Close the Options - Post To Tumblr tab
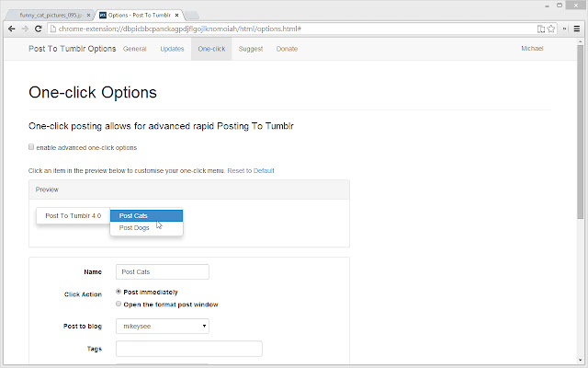The width and height of the screenshot is (588, 368). (x=176, y=15)
